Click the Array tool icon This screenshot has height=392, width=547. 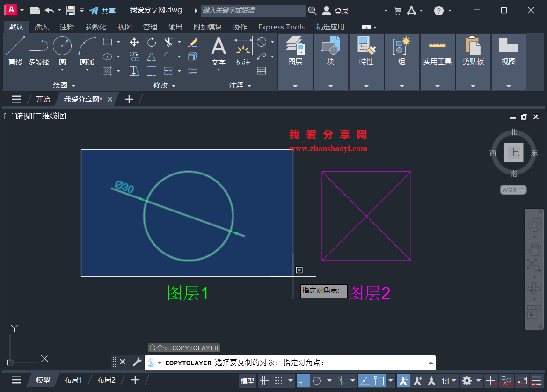(x=168, y=71)
